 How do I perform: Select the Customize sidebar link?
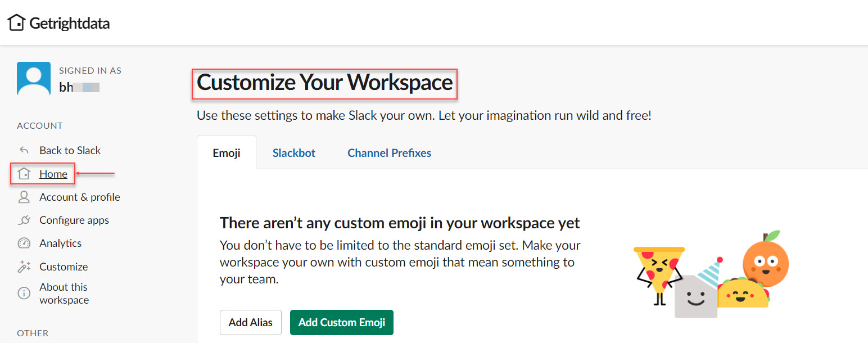click(64, 267)
